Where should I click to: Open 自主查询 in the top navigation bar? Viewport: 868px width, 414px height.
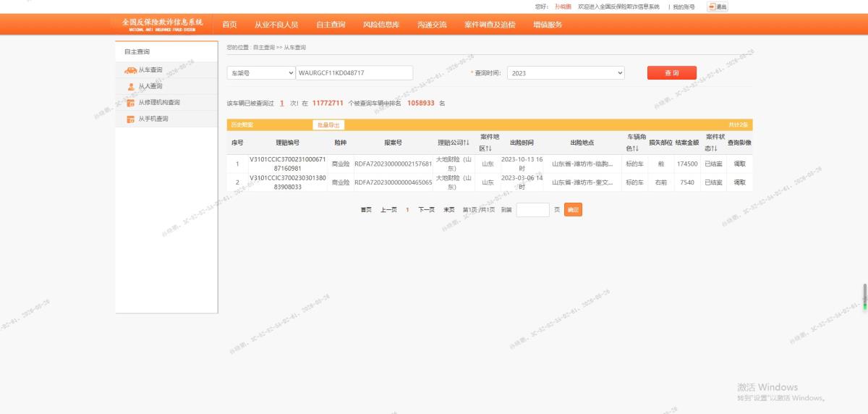pyautogui.click(x=331, y=25)
